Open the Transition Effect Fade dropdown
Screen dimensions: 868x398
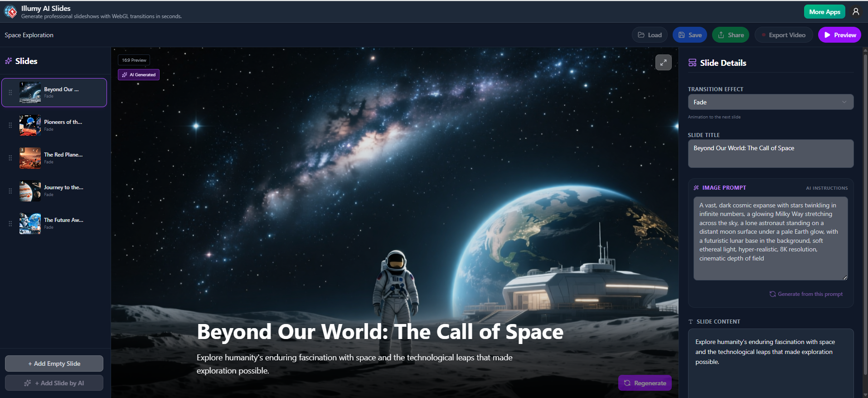(770, 102)
